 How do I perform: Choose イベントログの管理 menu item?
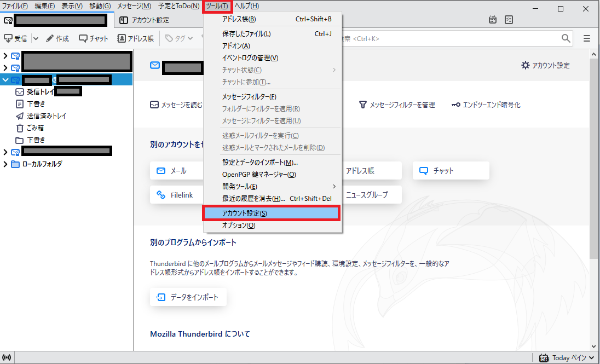[x=273, y=58]
